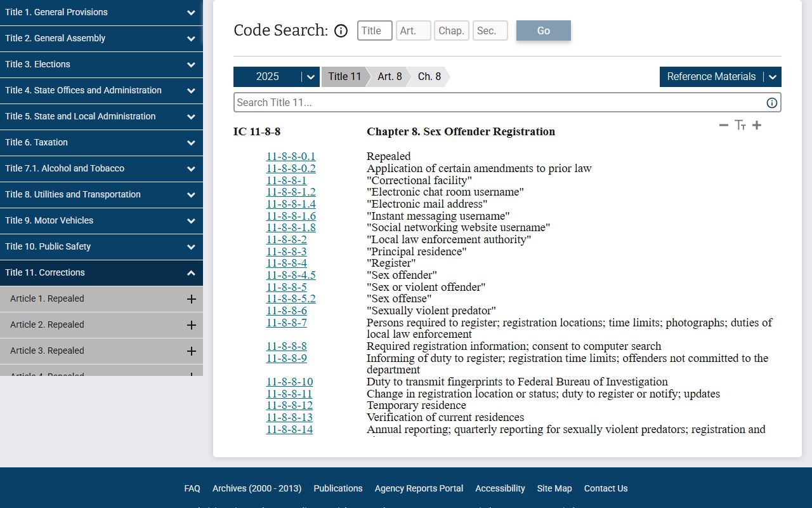Open section link 11-8-8-10

(289, 382)
